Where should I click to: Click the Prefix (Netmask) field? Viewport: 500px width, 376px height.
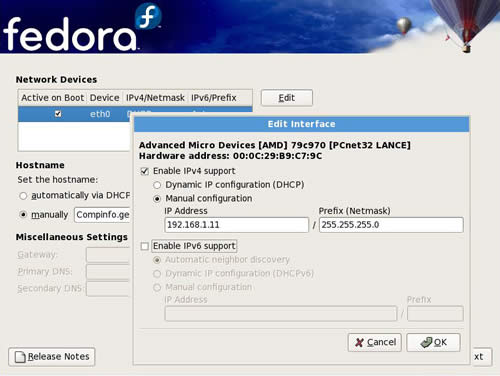pos(391,225)
